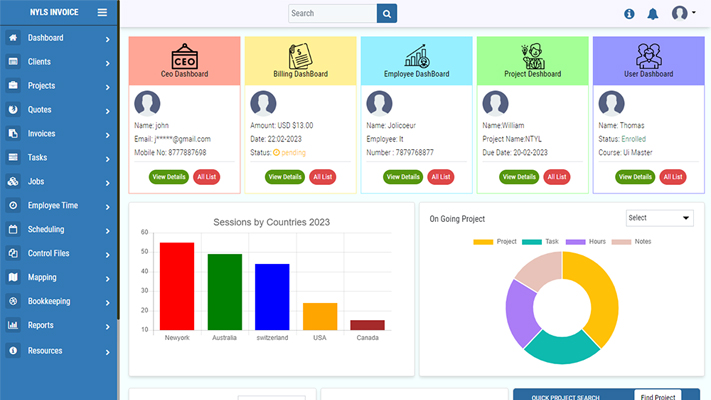Click the Find Project tab button
This screenshot has width=711, height=400.
click(x=658, y=395)
